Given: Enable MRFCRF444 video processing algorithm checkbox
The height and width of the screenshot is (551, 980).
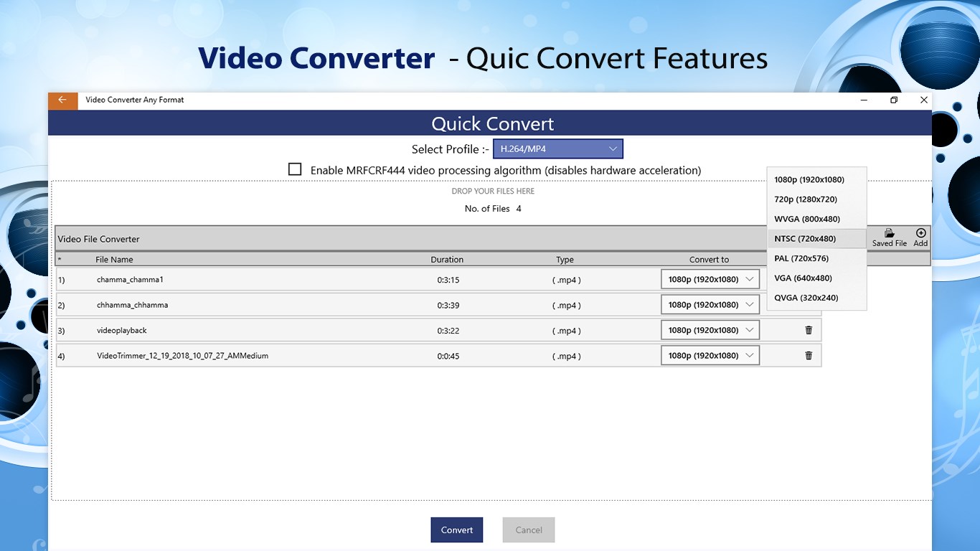Looking at the screenshot, I should pyautogui.click(x=295, y=169).
